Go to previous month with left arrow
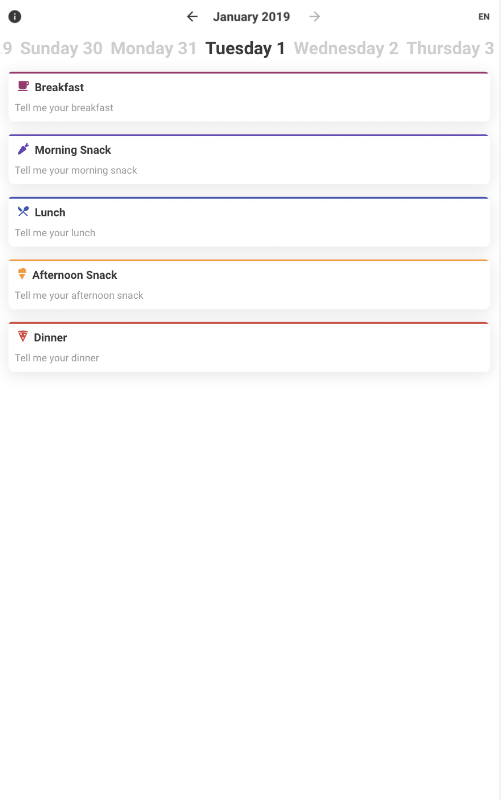Image resolution: width=501 pixels, height=800 pixels. tap(192, 17)
